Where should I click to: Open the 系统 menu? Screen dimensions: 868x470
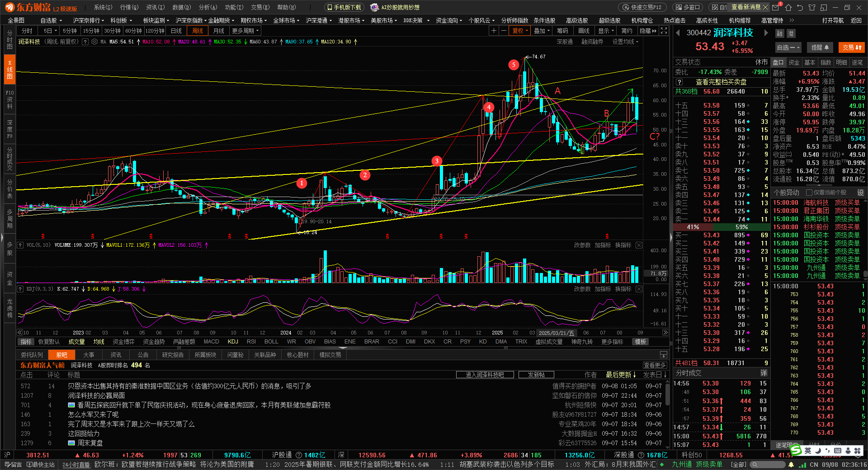tap(103, 7)
